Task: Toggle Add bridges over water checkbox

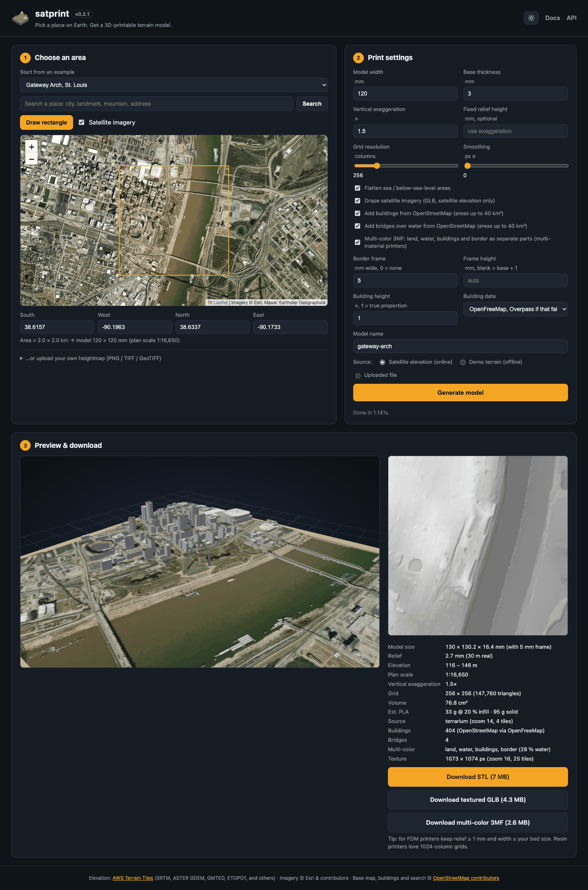Action: 358,226
